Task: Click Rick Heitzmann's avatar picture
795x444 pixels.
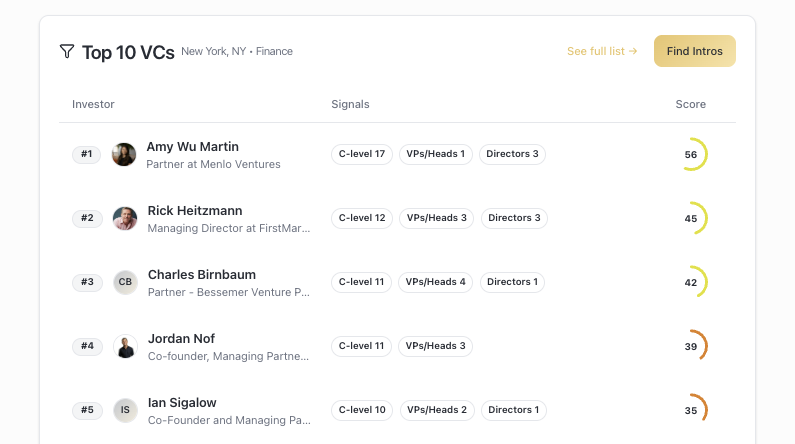Action: [x=125, y=218]
